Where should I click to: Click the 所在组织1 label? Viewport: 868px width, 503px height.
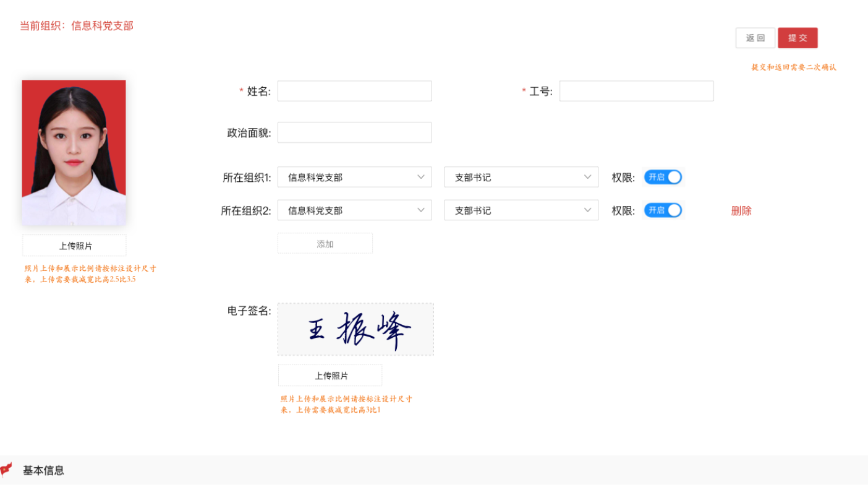247,178
